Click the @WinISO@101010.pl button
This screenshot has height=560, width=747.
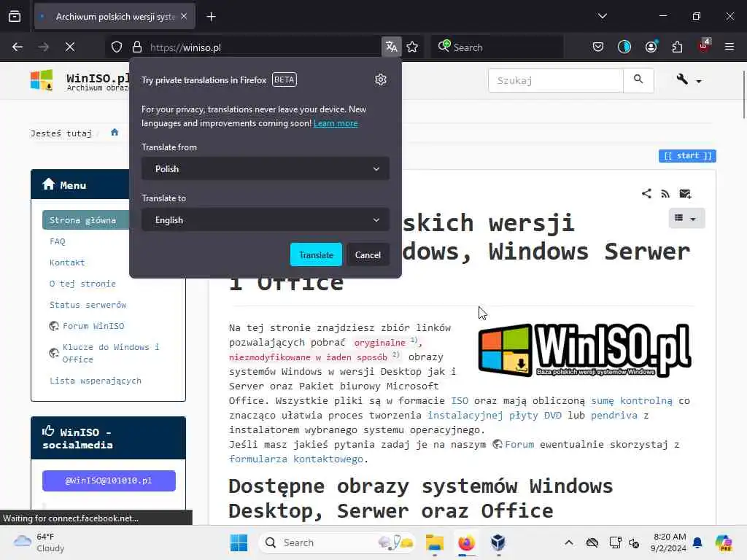click(109, 481)
